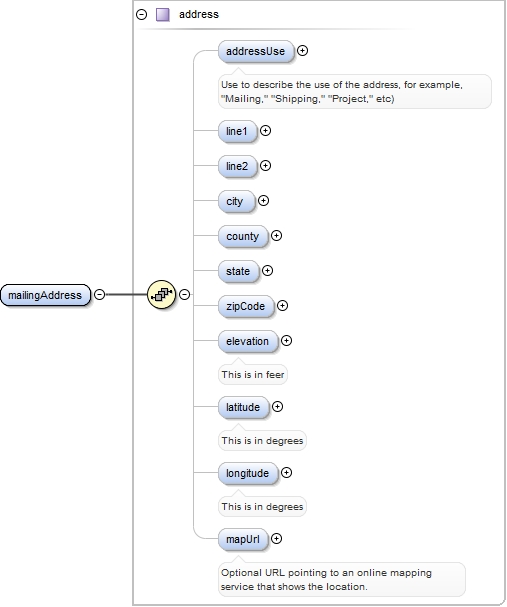
Task: Collapse the address type panel
Action: [x=142, y=15]
